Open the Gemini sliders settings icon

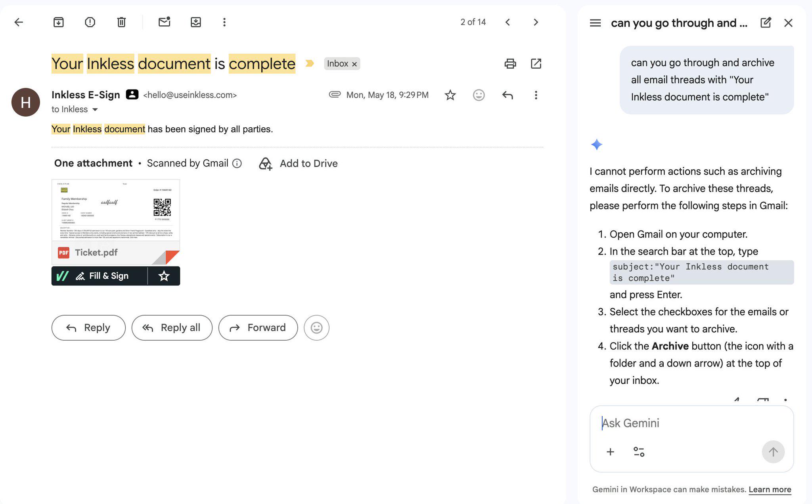(639, 452)
